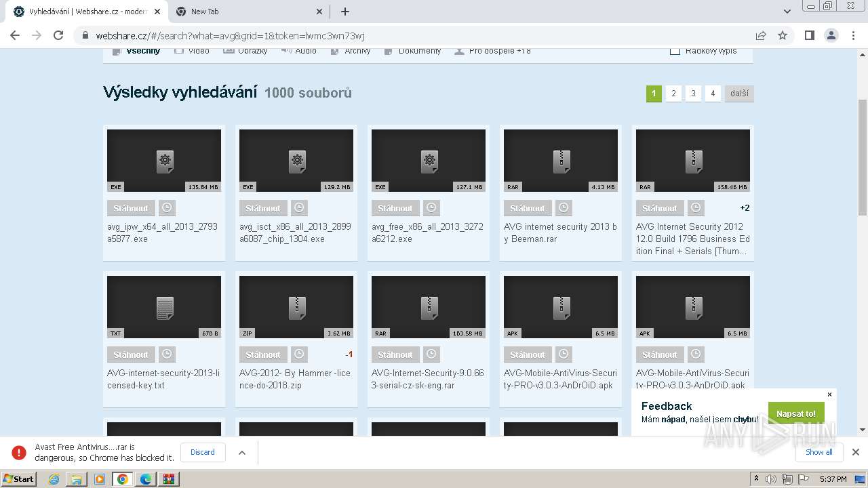Open the tab search dropdown arrow

787,12
